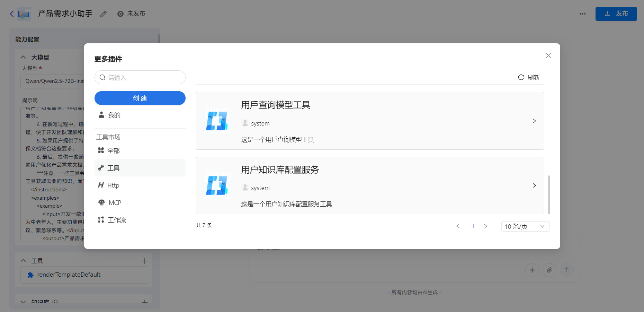The image size is (644, 312).
Task: Click the plugin search input field
Action: click(x=140, y=77)
